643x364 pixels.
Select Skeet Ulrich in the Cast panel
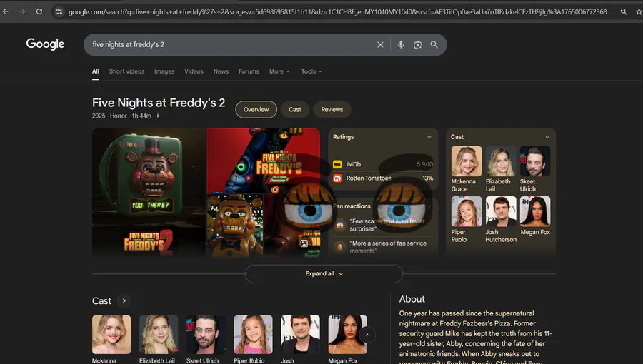[x=535, y=169]
